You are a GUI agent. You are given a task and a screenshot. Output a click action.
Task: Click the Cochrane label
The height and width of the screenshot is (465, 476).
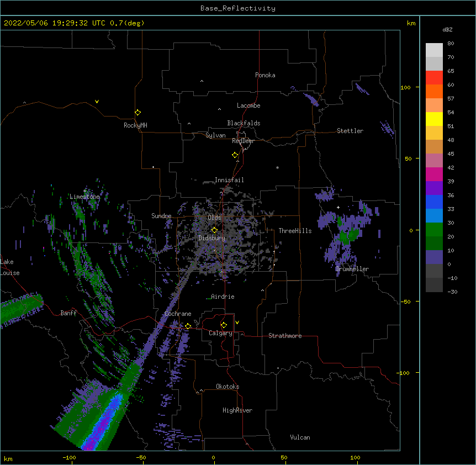[x=178, y=314]
